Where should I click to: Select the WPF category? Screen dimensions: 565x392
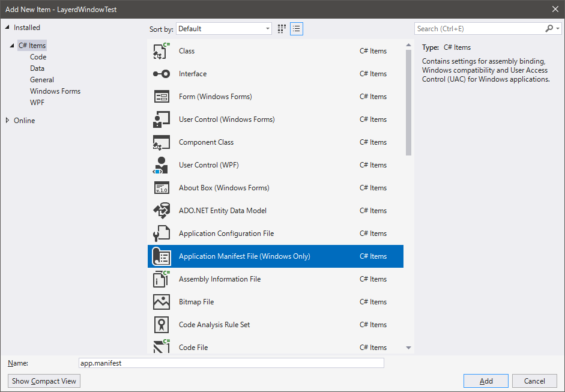coord(37,102)
